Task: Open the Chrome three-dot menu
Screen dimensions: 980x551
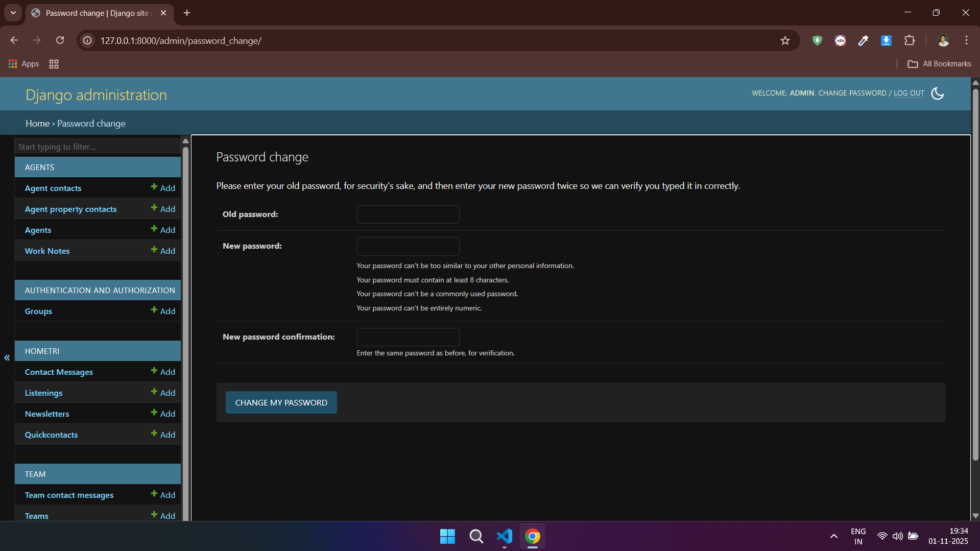Action: 966,41
